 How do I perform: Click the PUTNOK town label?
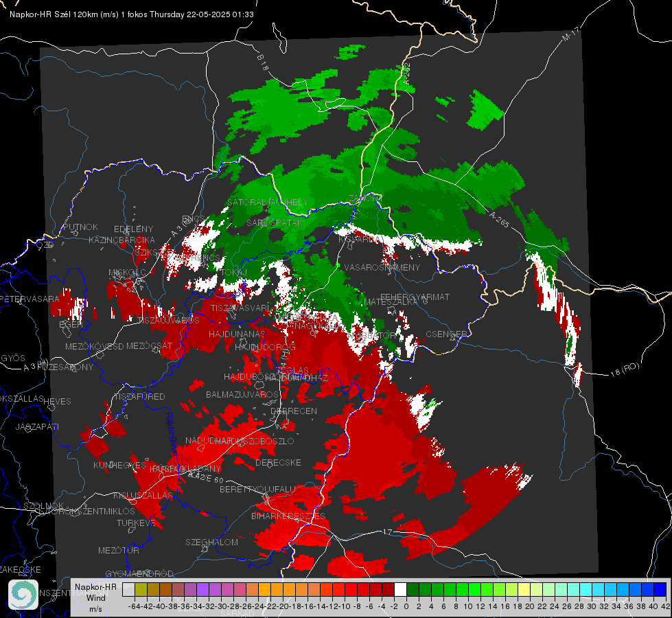coord(80,227)
